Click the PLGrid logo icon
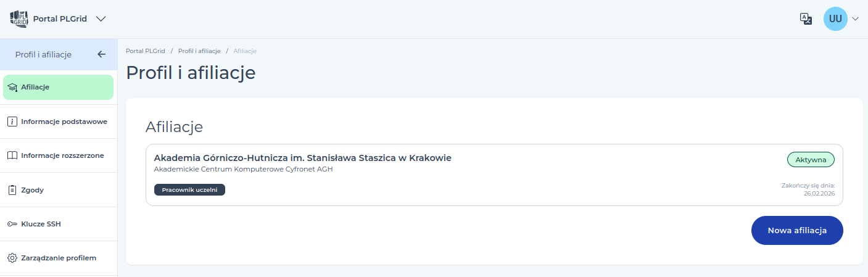The height and width of the screenshot is (277, 868). coord(20,19)
